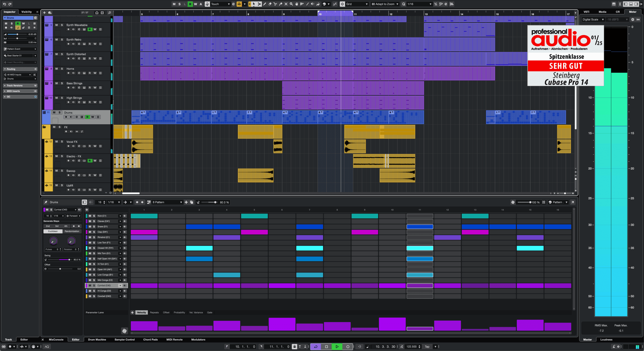This screenshot has width=644, height=351.
Task: Click the Record transport button
Action: pos(348,347)
